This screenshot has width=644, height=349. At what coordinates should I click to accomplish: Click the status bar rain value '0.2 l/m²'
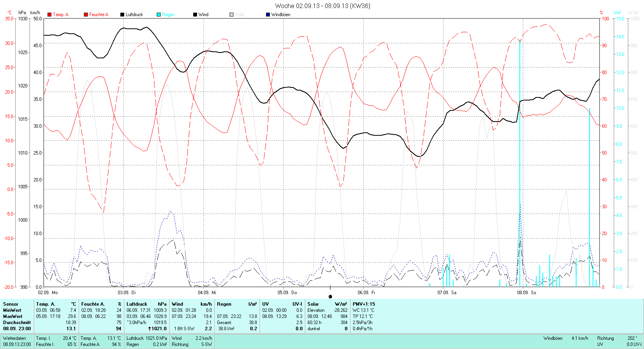coord(160,344)
